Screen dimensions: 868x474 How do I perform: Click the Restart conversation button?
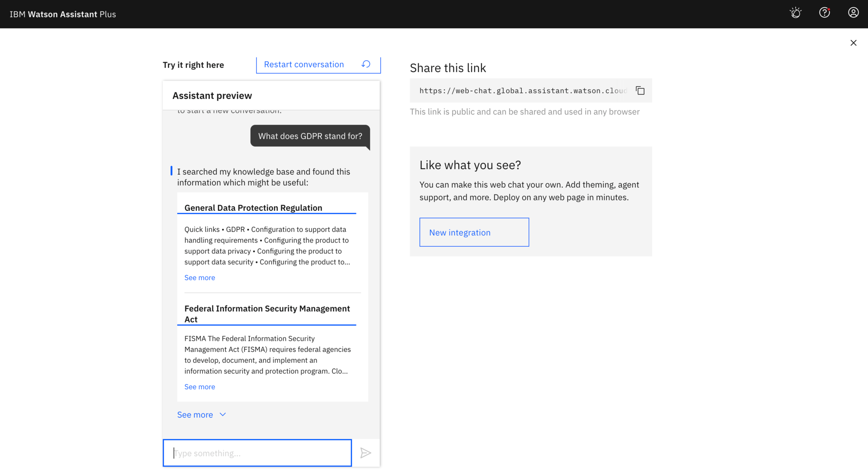(x=304, y=64)
